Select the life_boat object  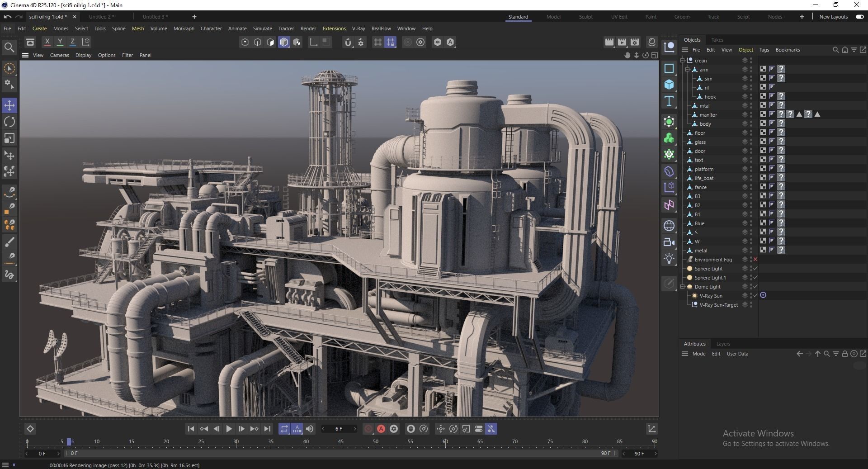click(704, 178)
